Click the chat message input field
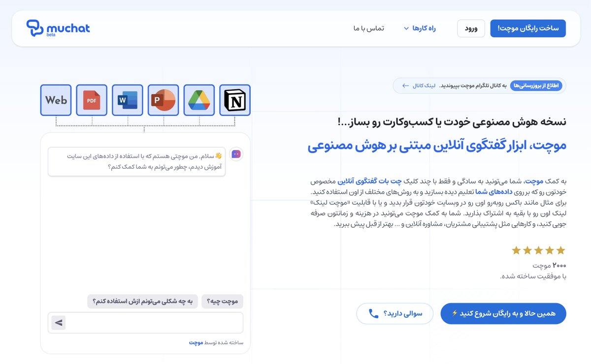 145,323
